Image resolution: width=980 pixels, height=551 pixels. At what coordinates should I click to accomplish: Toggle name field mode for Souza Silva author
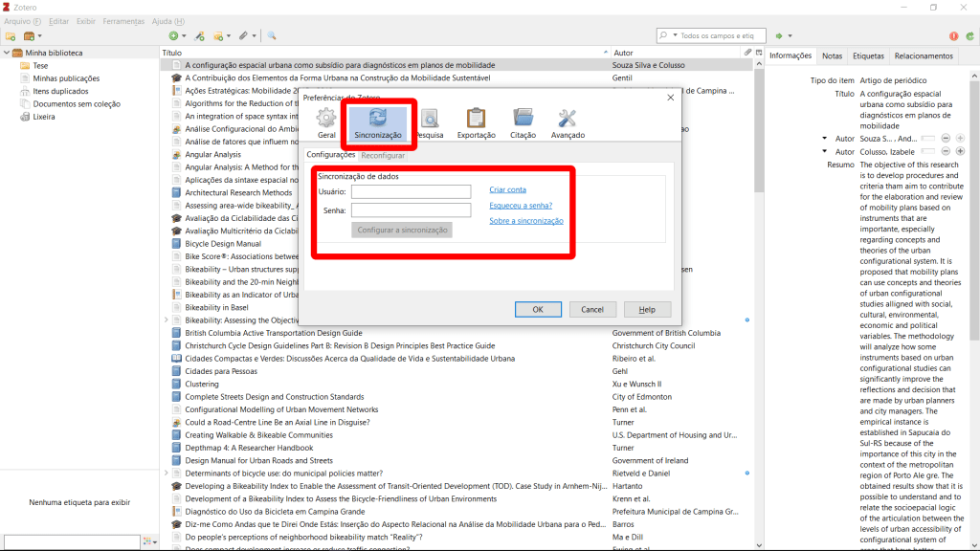927,139
